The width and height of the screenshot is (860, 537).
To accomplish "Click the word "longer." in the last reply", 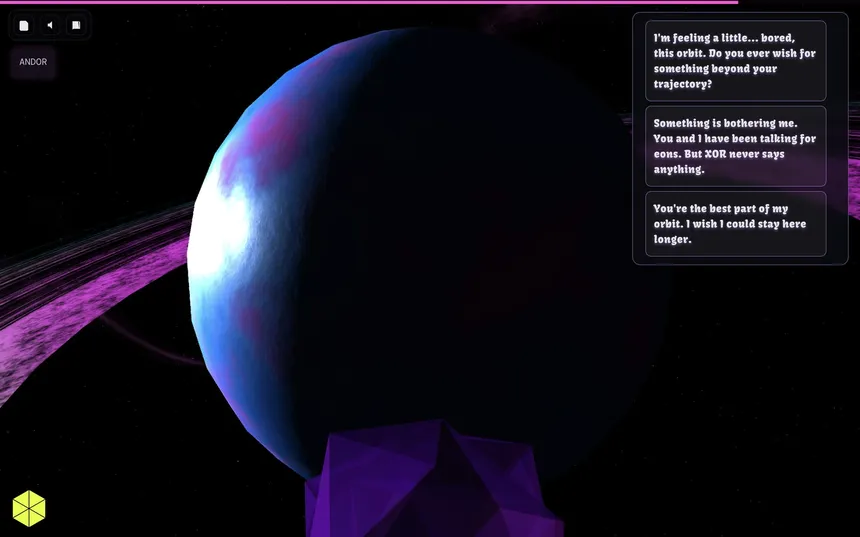I will tap(672, 240).
